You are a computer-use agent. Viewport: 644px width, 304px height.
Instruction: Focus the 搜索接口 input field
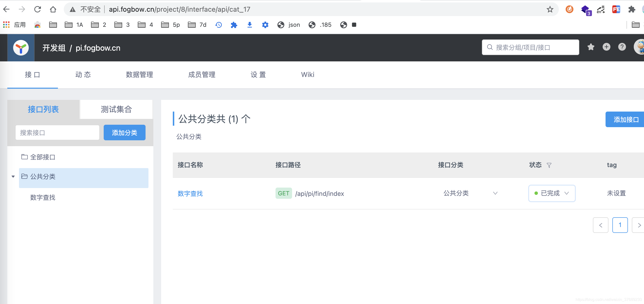pos(57,133)
